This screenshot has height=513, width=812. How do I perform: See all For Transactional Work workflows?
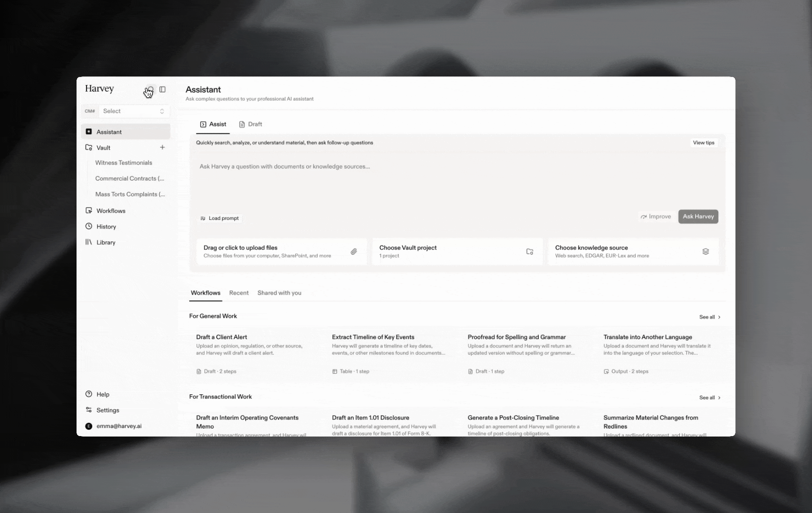point(710,398)
